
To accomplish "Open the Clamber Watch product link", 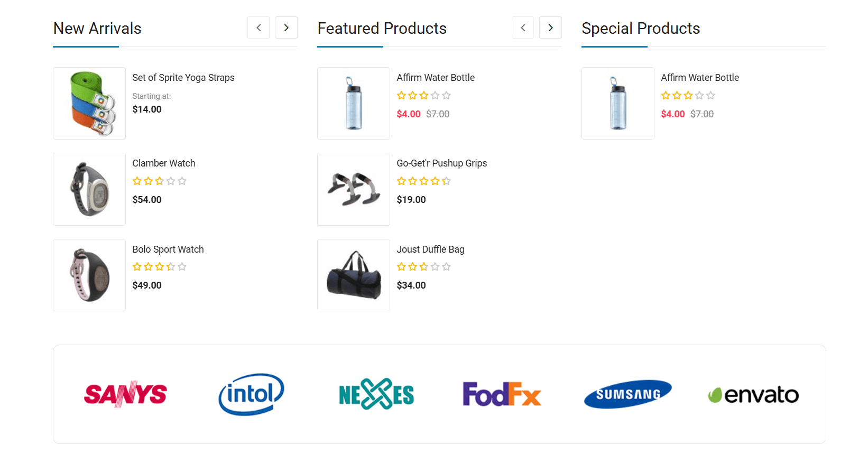I will tap(163, 163).
